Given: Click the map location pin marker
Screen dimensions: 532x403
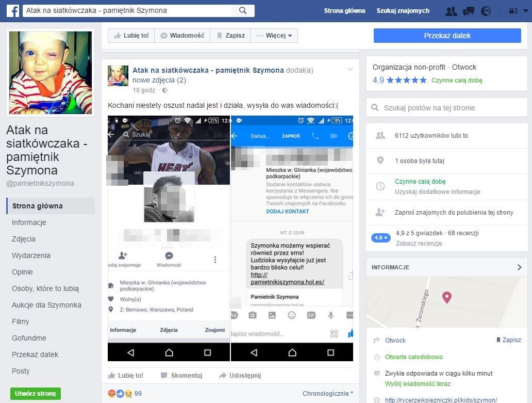Looking at the screenshot, I should pyautogui.click(x=447, y=297).
